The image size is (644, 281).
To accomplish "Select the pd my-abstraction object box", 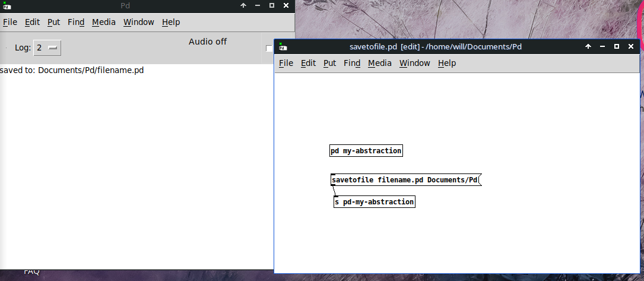I will pos(366,151).
